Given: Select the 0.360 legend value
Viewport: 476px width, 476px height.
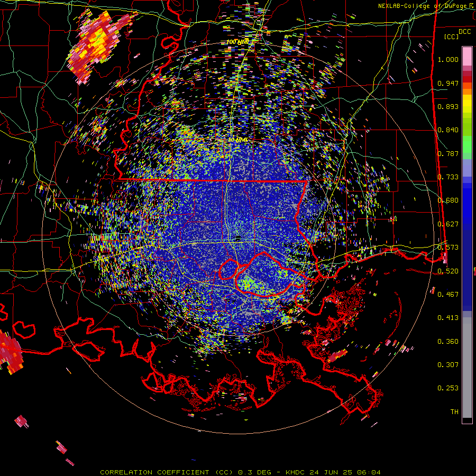Looking at the screenshot, I should click(448, 342).
